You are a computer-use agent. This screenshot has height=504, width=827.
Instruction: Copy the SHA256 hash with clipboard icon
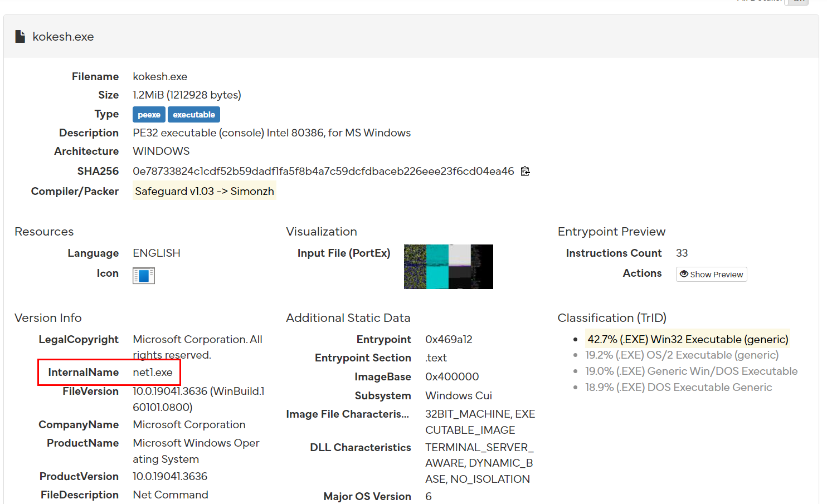click(525, 171)
